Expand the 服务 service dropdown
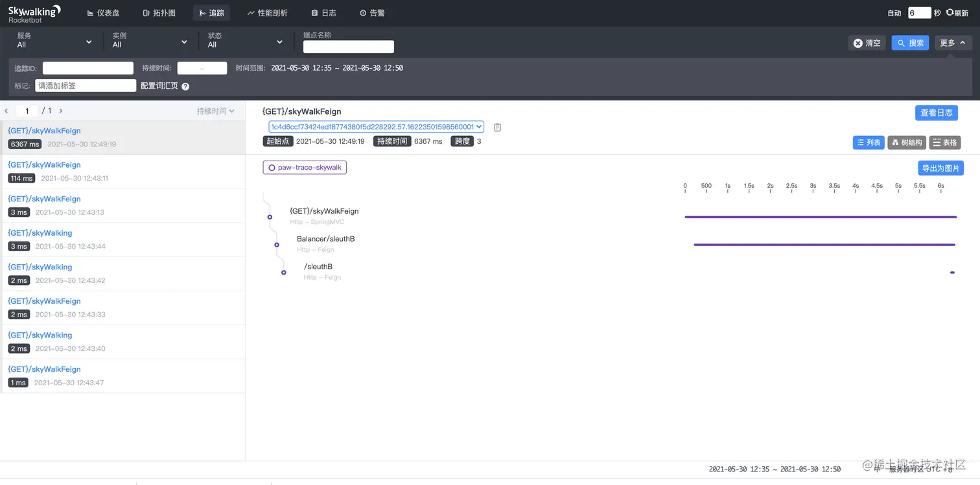The width and height of the screenshot is (980, 485). click(54, 41)
